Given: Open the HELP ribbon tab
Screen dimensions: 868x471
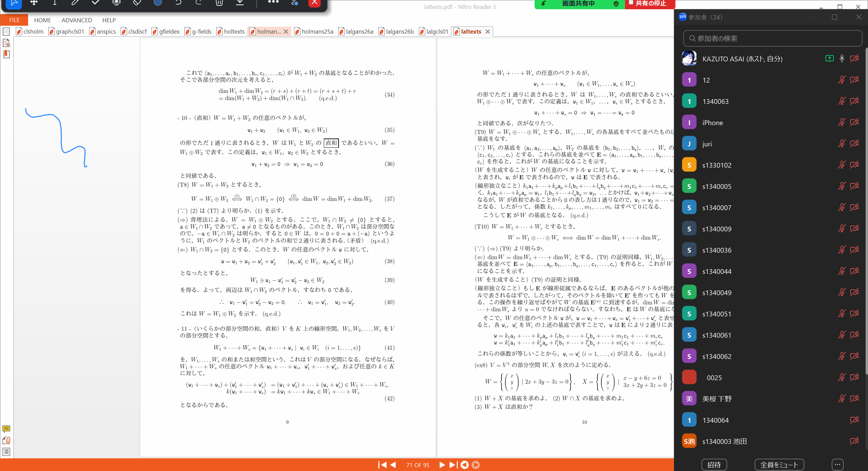Looking at the screenshot, I should pyautogui.click(x=109, y=20).
